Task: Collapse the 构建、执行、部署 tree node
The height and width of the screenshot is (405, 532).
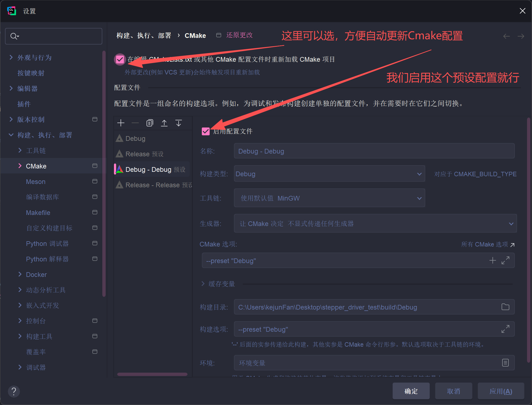Action: 11,135
